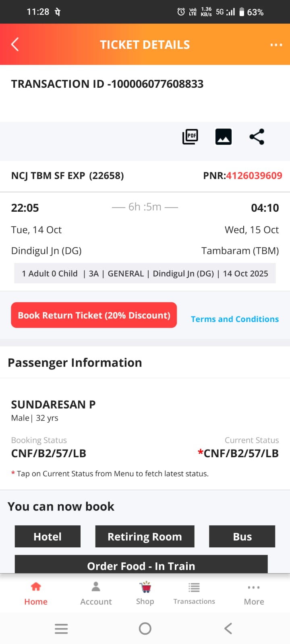Save ticket as image

point(224,137)
